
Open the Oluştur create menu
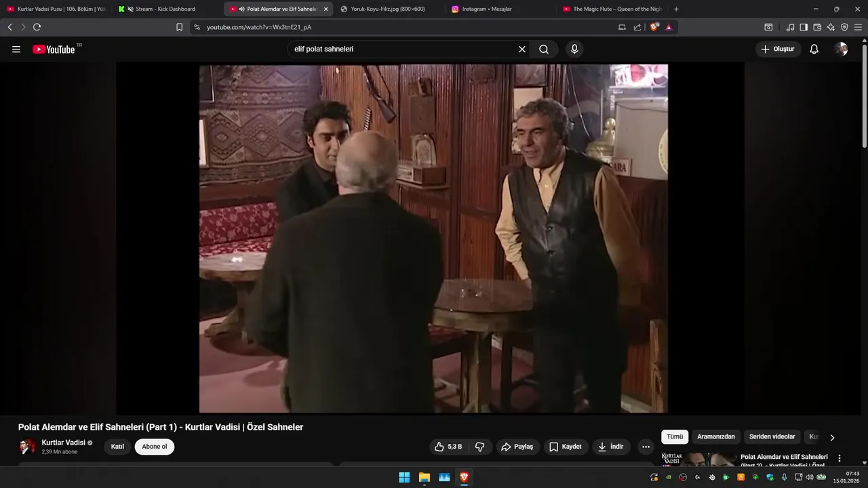click(778, 49)
